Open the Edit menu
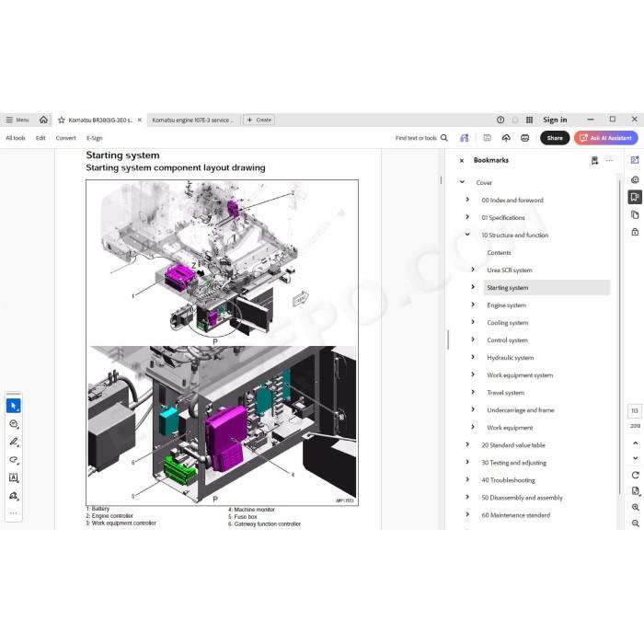The image size is (644, 644). point(40,138)
